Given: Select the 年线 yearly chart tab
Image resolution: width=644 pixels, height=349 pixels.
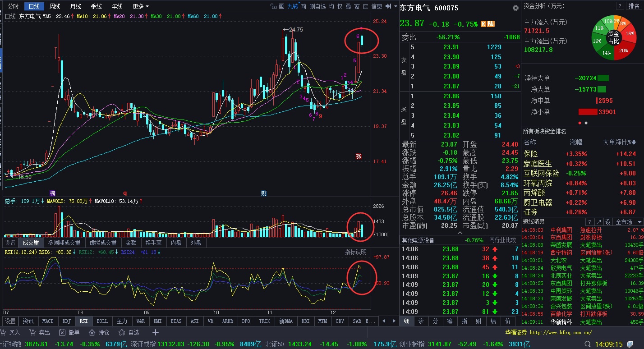Looking at the screenshot, I should pos(117,6).
